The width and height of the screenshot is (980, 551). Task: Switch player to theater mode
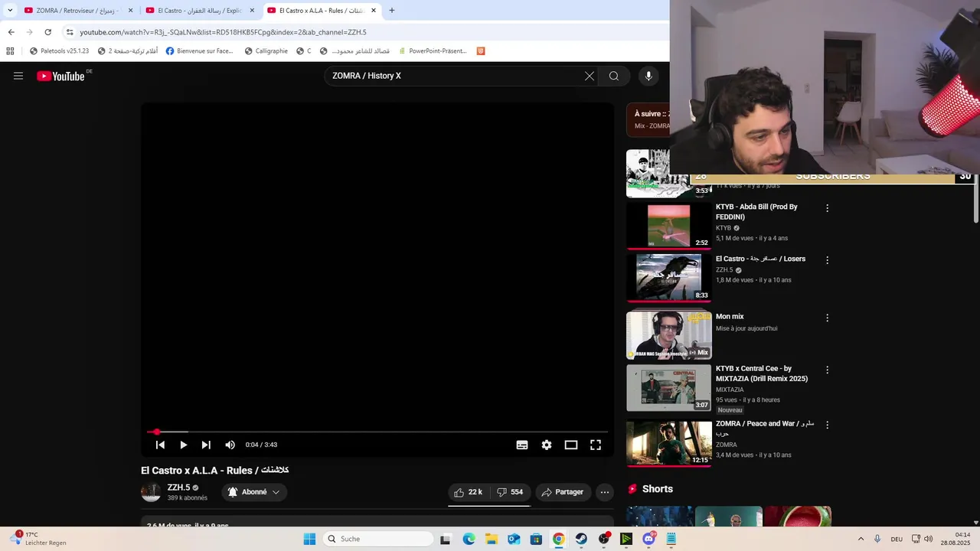click(571, 445)
